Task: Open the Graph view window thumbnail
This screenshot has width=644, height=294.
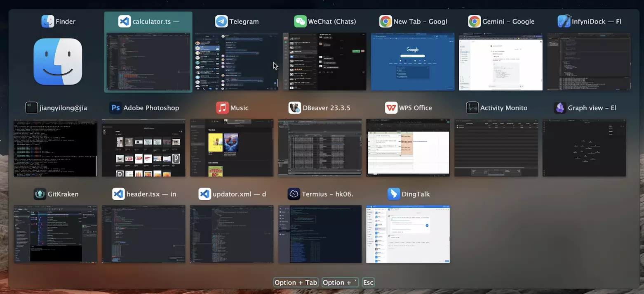Action: point(585,148)
